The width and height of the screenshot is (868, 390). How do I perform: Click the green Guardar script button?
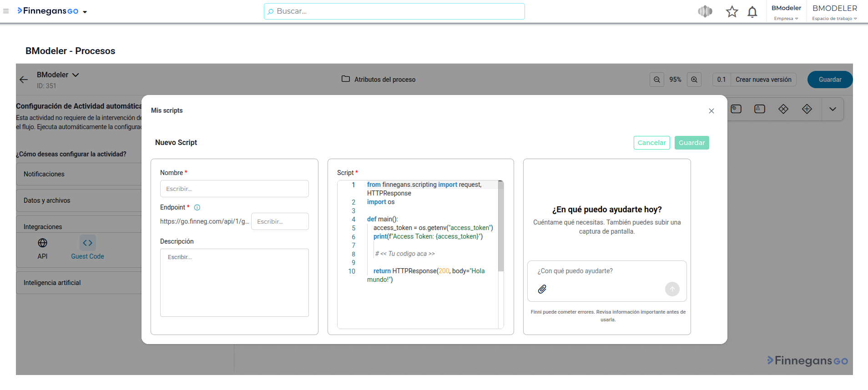click(x=691, y=143)
